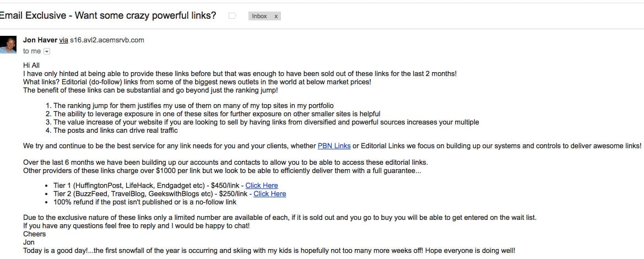Click the "100% refund" bullet line

click(144, 202)
